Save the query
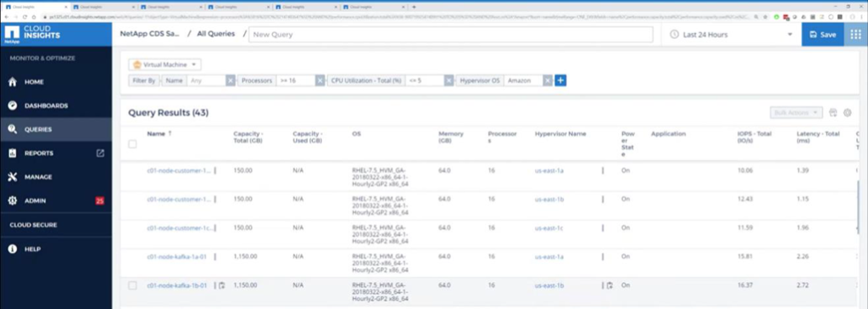868x309 pixels. click(x=822, y=35)
